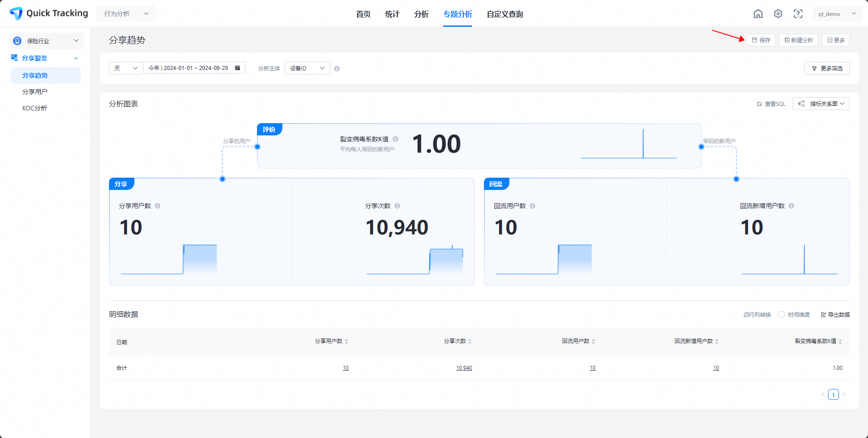This screenshot has height=438, width=868.
Task: Click info icon next to 回流新增用户数 card
Action: pyautogui.click(x=791, y=206)
